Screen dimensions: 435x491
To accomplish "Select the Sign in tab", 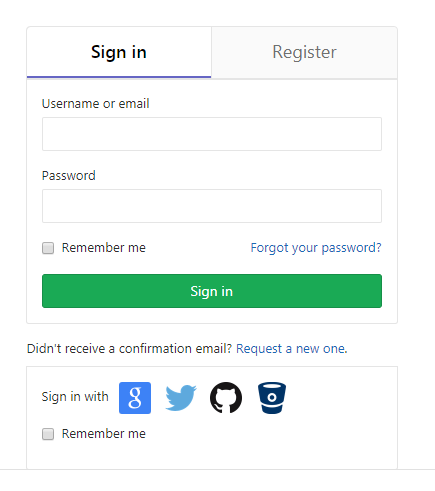I will pos(119,52).
